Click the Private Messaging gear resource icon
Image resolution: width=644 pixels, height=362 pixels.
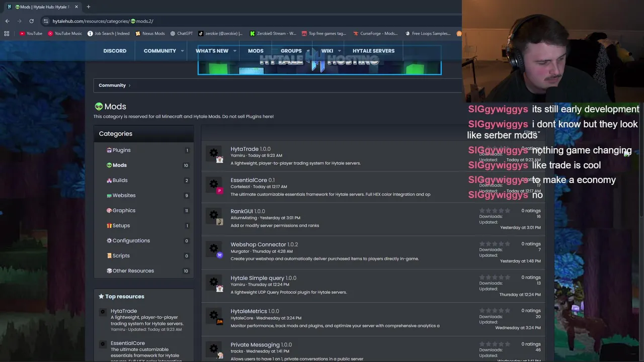[214, 348]
